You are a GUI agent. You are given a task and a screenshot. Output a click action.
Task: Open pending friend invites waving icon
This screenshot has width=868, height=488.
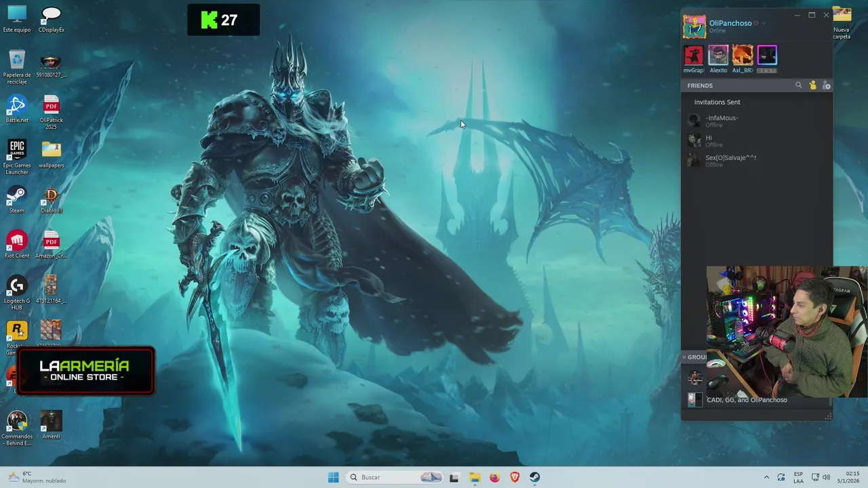click(x=812, y=85)
